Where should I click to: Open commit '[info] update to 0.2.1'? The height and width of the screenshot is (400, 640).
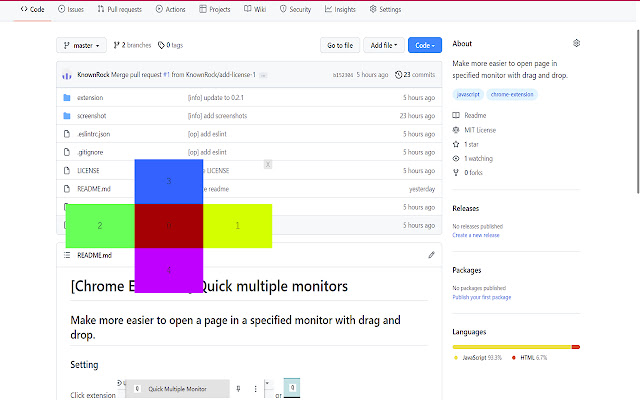[216, 98]
